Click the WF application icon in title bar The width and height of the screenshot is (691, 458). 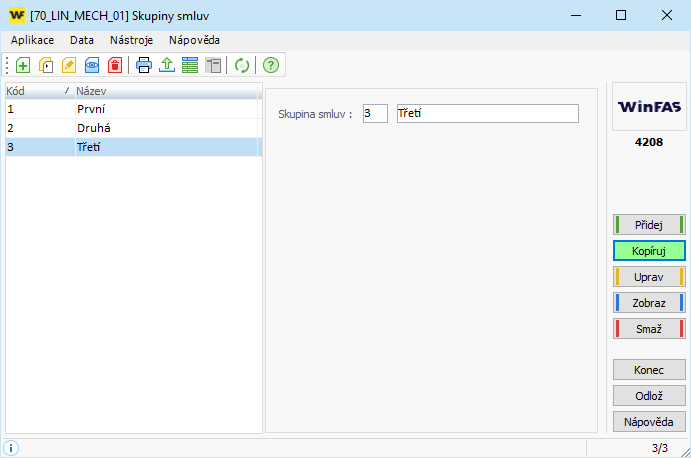pos(17,15)
